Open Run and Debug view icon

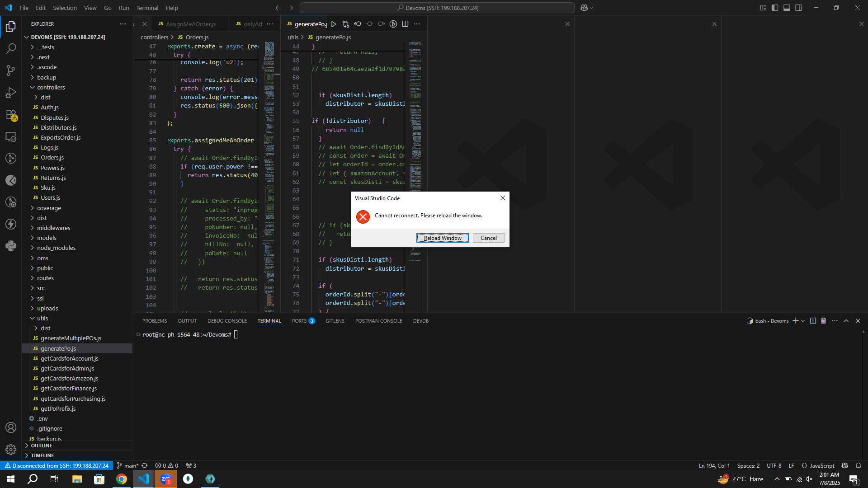(11, 93)
